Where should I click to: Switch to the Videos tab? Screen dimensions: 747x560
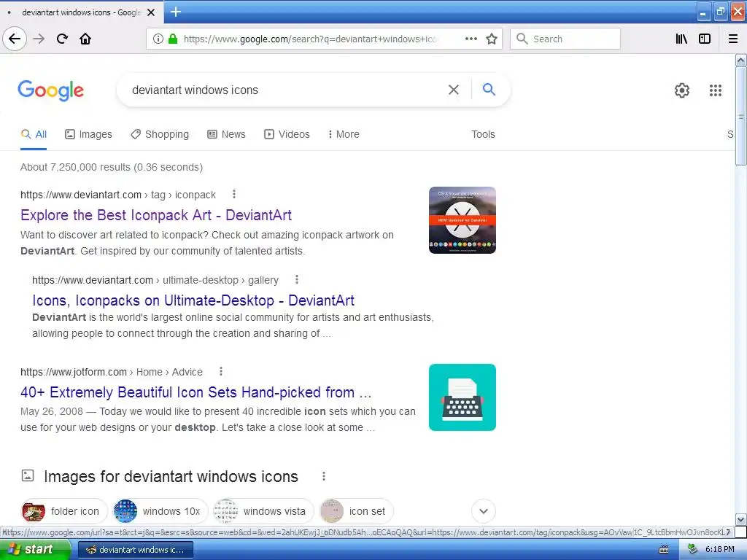point(287,134)
